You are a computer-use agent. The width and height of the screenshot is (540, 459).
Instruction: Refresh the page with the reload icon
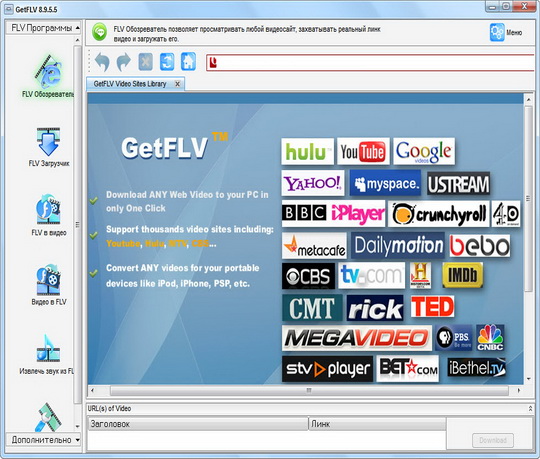coord(167,62)
